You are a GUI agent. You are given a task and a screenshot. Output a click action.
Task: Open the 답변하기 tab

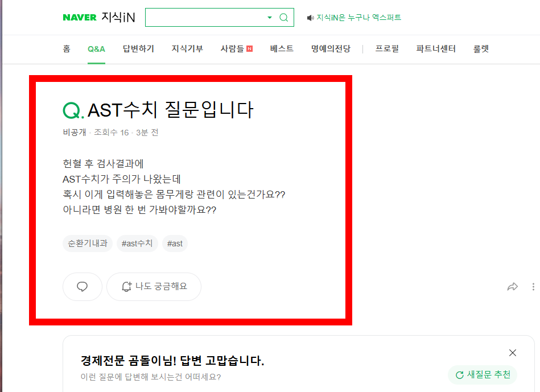click(x=138, y=49)
